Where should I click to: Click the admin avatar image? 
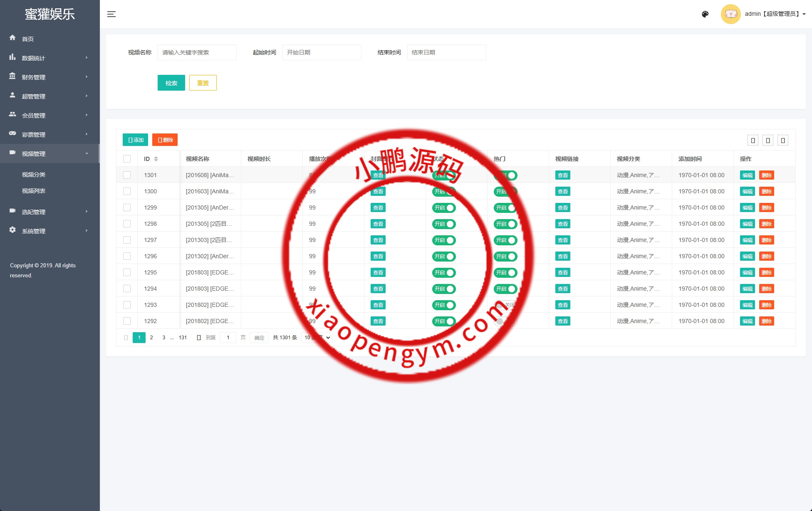(730, 14)
